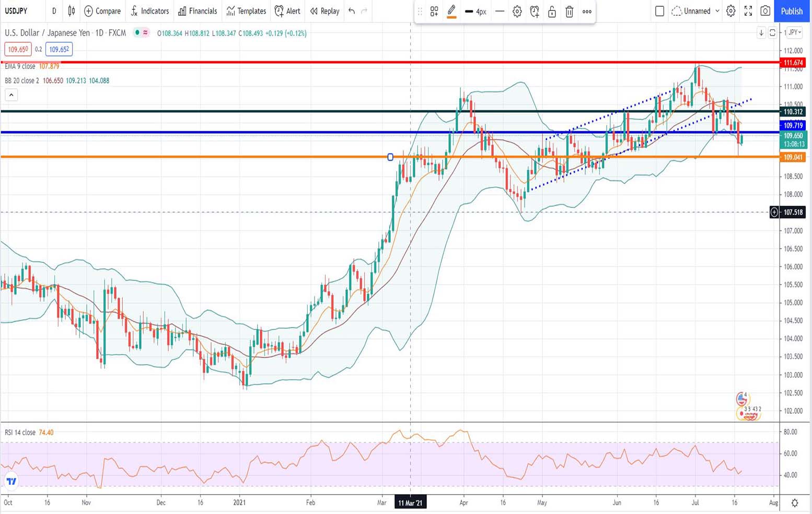Screen dimensions: 812x514
Task: Toggle auto-fit scale button near the price axis
Action: point(772,33)
